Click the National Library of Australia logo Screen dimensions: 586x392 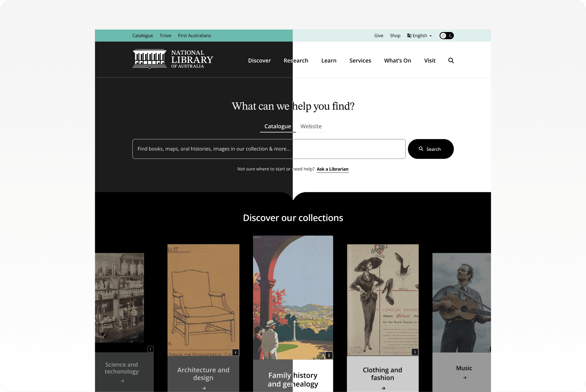172,59
